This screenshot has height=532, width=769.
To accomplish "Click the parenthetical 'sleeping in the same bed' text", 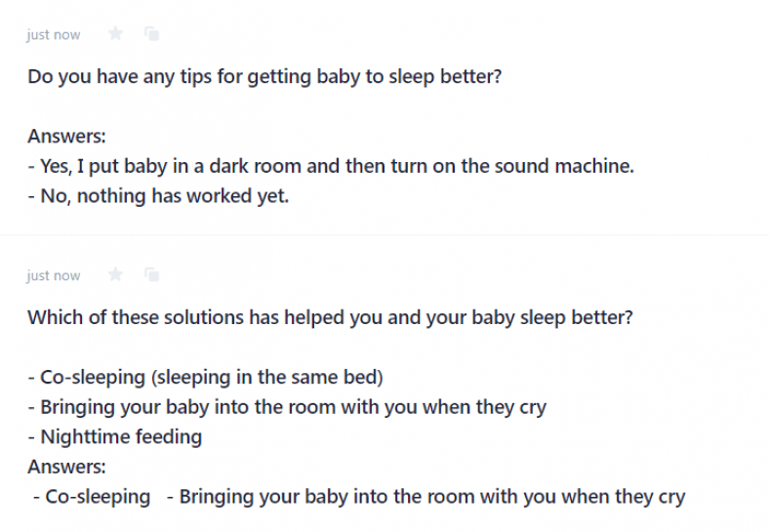I will click(267, 378).
